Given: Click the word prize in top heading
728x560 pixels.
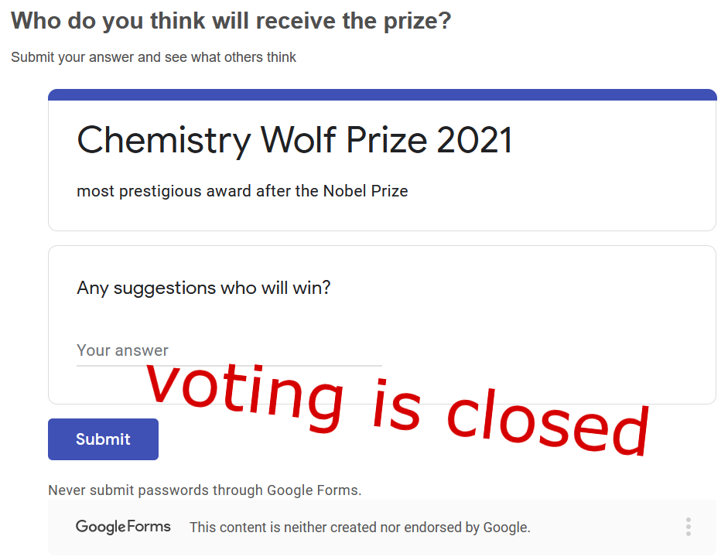Looking at the screenshot, I should tap(397, 22).
